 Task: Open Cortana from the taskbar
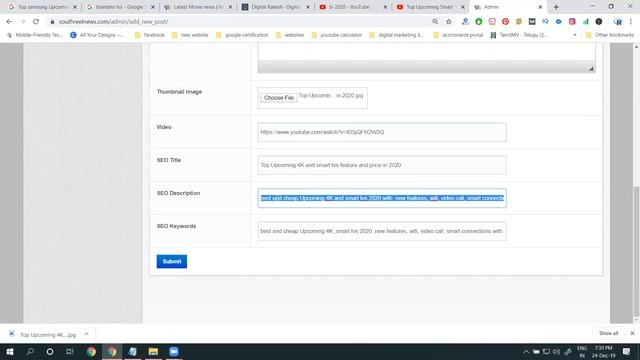50,351
